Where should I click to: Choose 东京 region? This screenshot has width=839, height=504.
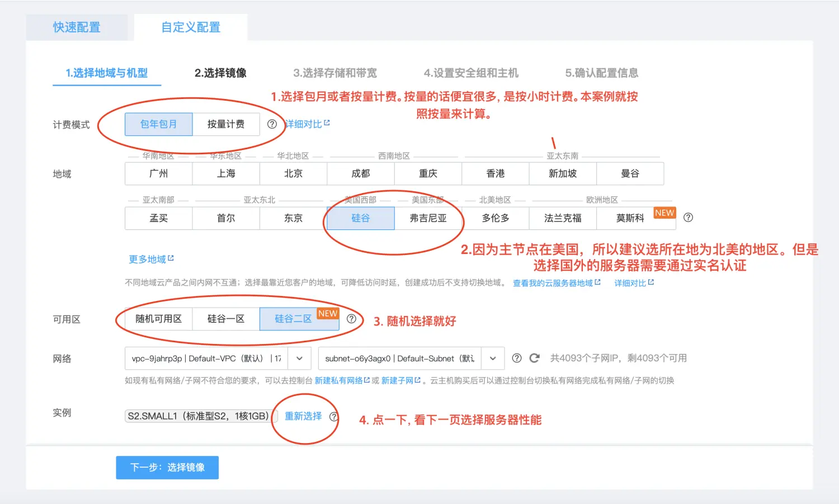pyautogui.click(x=293, y=218)
